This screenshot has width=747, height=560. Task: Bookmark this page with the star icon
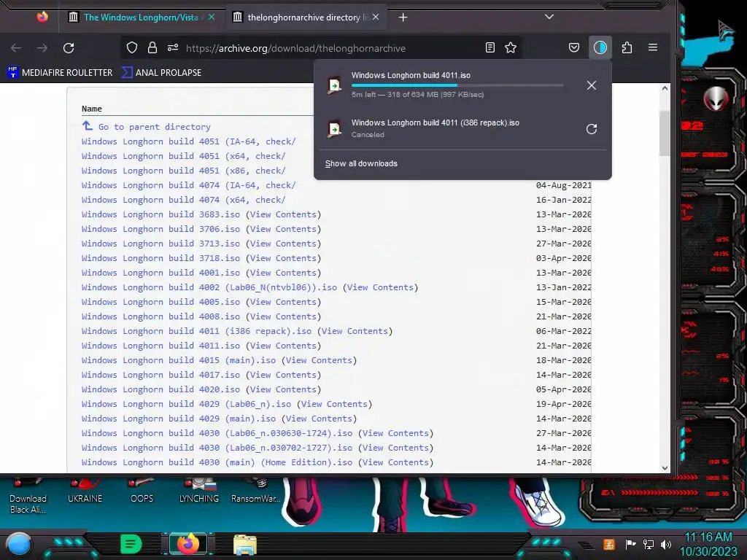tap(511, 47)
